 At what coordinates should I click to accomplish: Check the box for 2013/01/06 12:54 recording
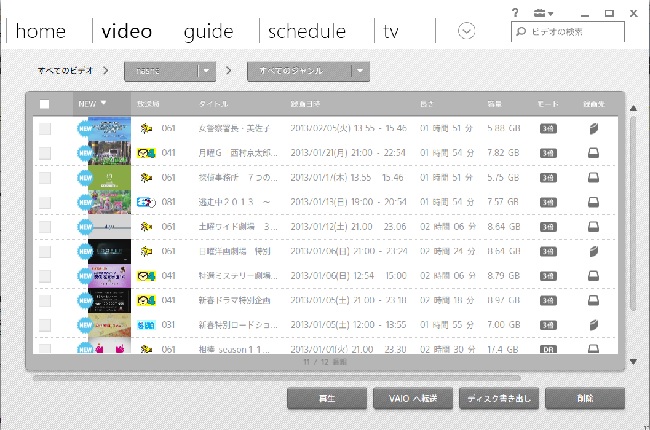coord(45,276)
